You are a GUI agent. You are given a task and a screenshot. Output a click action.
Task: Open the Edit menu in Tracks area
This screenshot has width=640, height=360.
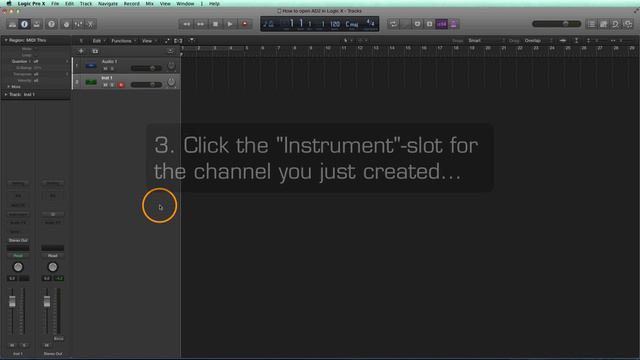click(x=98, y=41)
